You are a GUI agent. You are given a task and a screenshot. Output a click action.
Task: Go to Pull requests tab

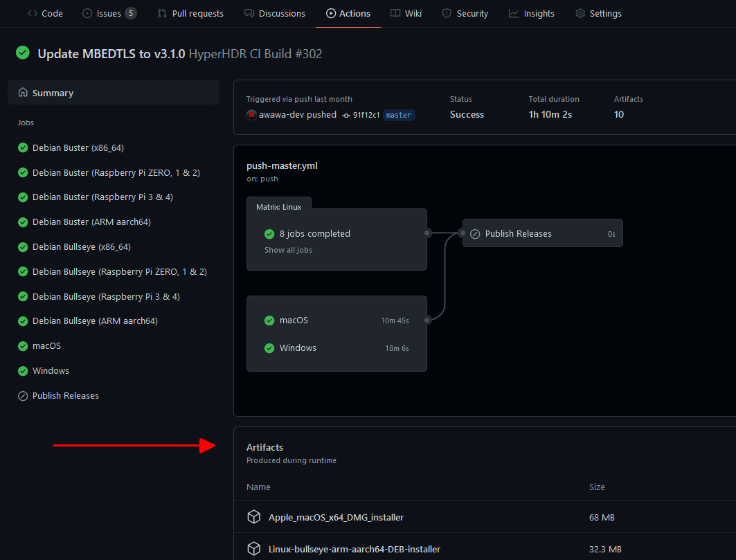coord(190,14)
